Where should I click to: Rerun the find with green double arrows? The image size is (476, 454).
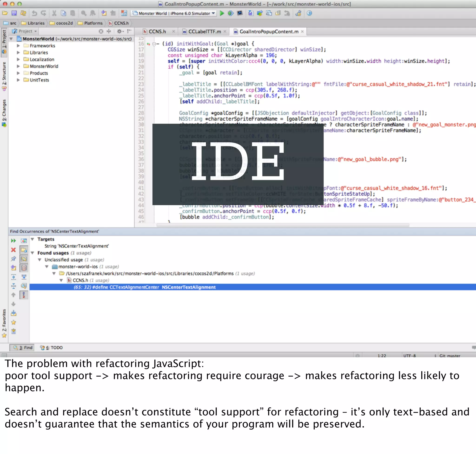13,240
